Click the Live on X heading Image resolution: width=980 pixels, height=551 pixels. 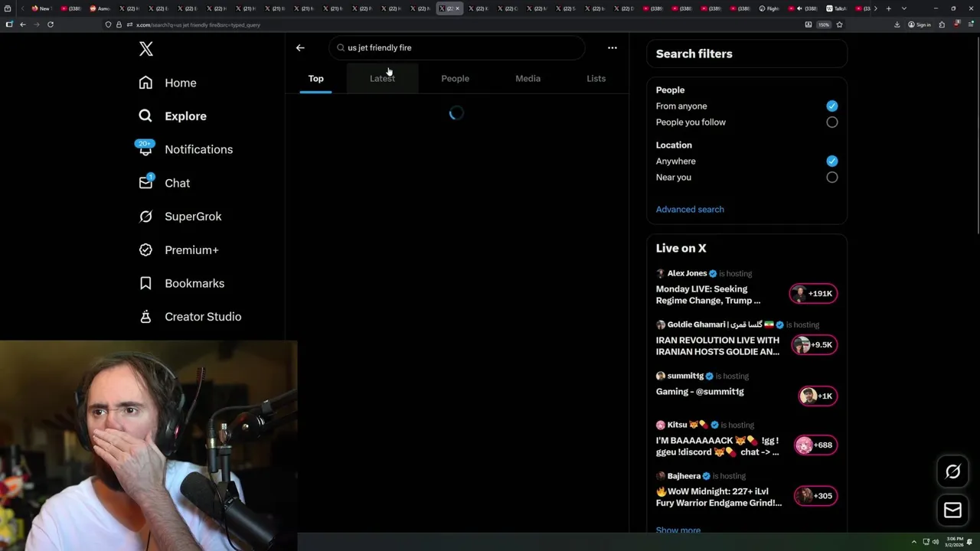pyautogui.click(x=681, y=248)
